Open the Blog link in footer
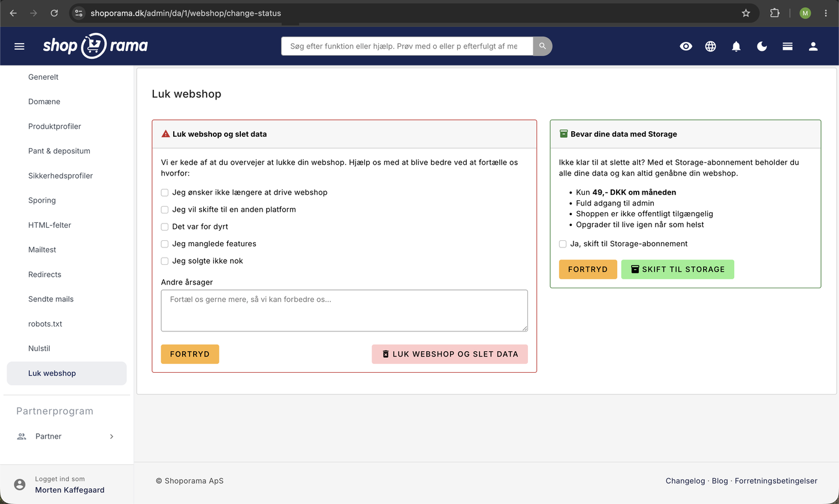This screenshot has width=839, height=504. [720, 481]
